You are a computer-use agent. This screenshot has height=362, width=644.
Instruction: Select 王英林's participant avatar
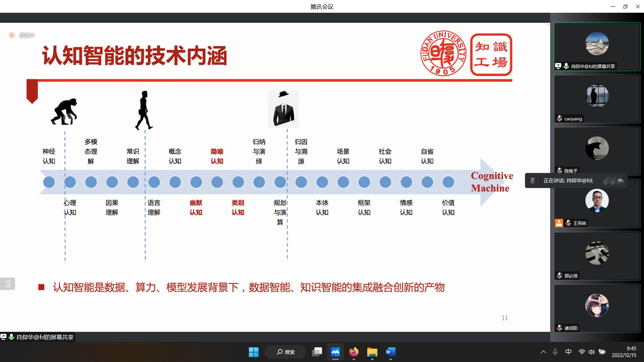click(597, 200)
